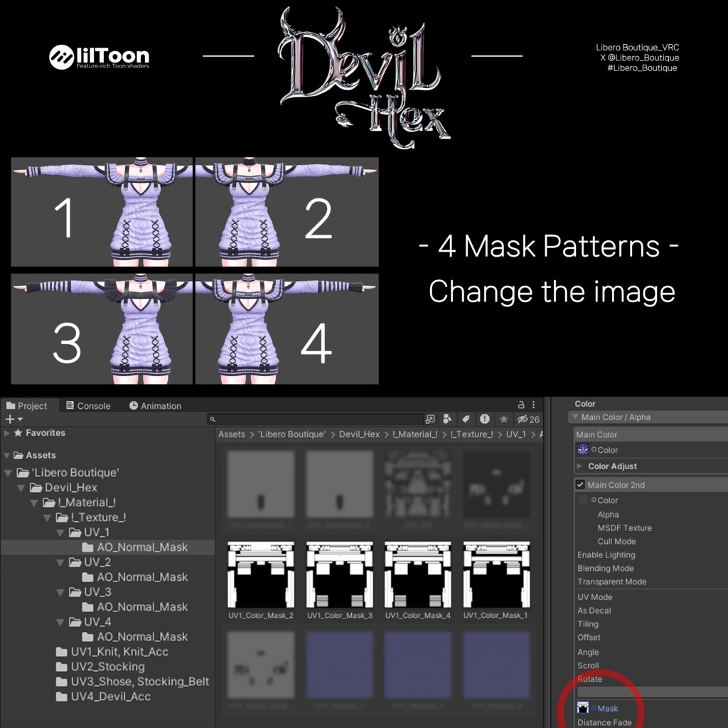This screenshot has width=728, height=728.
Task: Select the UV3_Shose, Stocking_Belt folder
Action: (132, 681)
